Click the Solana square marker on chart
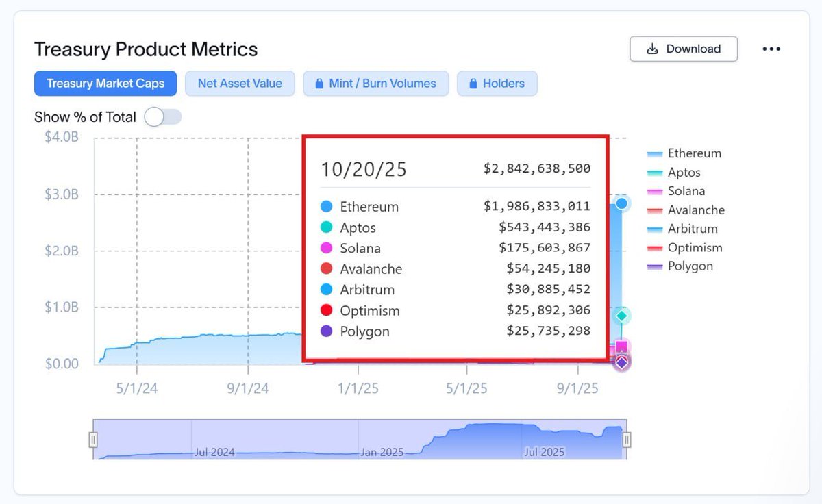Screen dimensions: 822x504 coord(621,346)
